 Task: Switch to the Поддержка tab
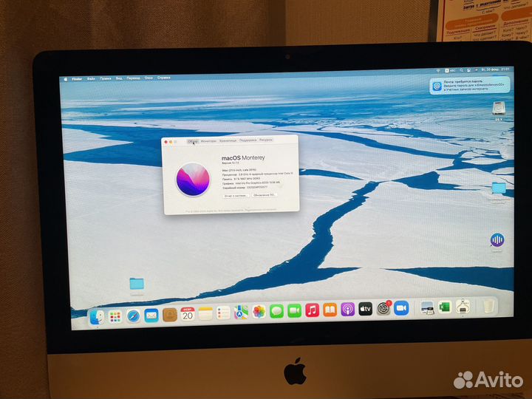click(x=248, y=140)
